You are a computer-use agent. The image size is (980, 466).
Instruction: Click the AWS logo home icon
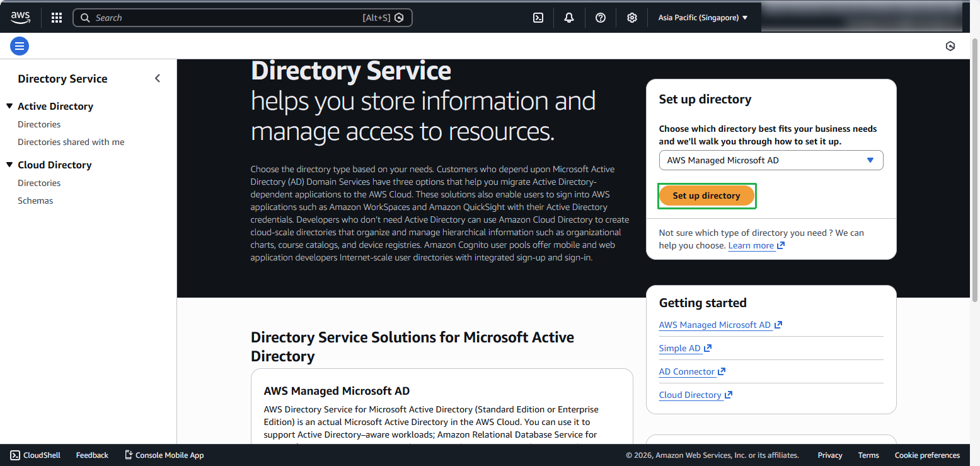tap(20, 18)
